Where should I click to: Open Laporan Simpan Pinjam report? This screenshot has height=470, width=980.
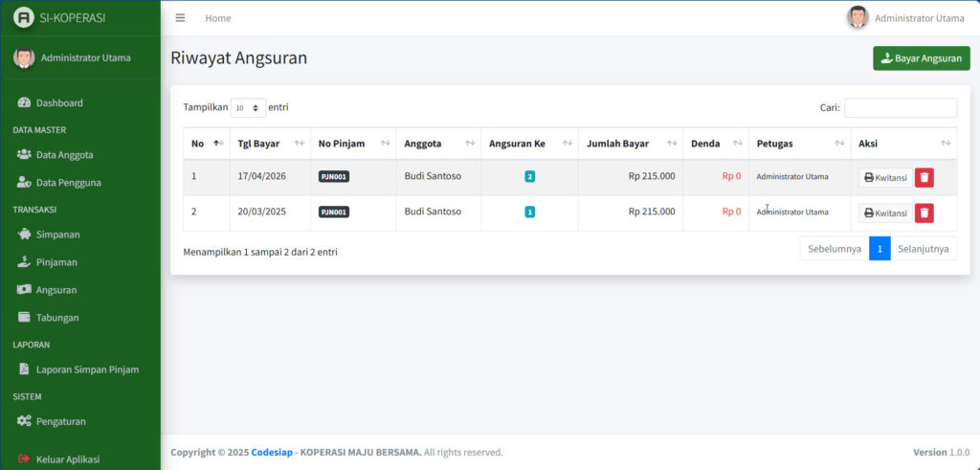87,369
